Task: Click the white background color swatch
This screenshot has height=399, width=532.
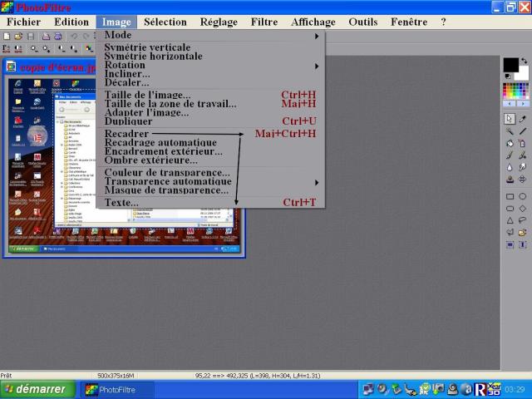Action: [x=524, y=74]
